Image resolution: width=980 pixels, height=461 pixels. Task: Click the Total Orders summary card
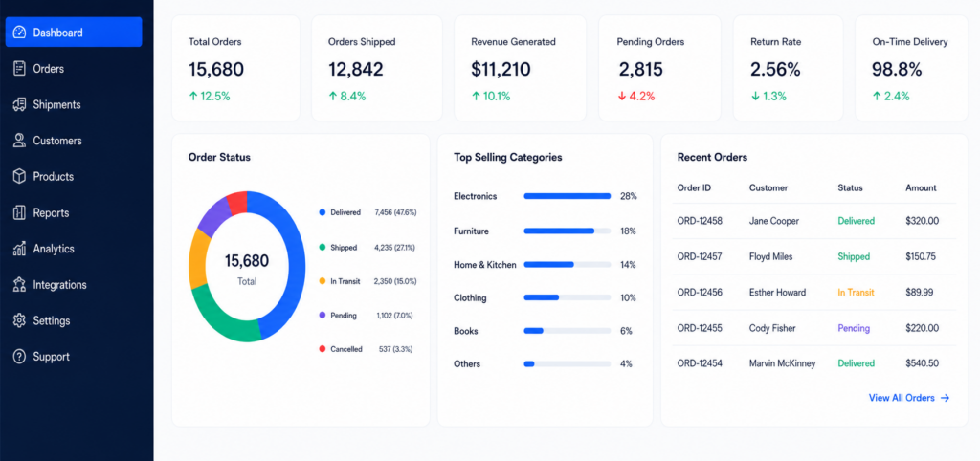point(235,68)
